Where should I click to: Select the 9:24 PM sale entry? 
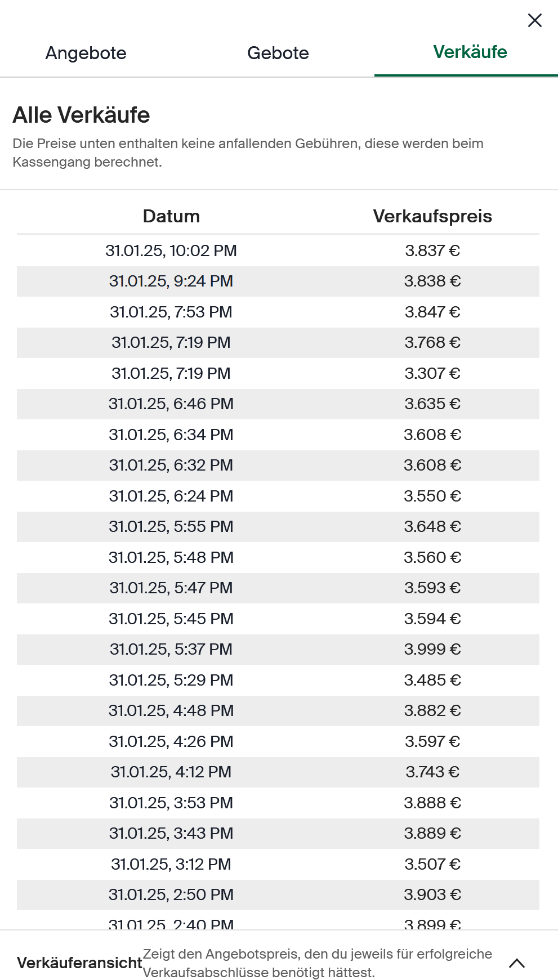pyautogui.click(x=171, y=281)
